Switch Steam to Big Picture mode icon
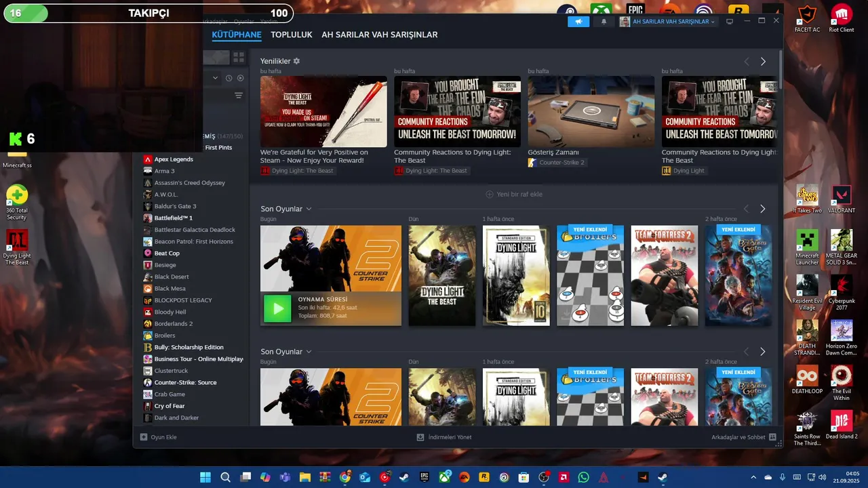This screenshot has width=868, height=488. 730,22
